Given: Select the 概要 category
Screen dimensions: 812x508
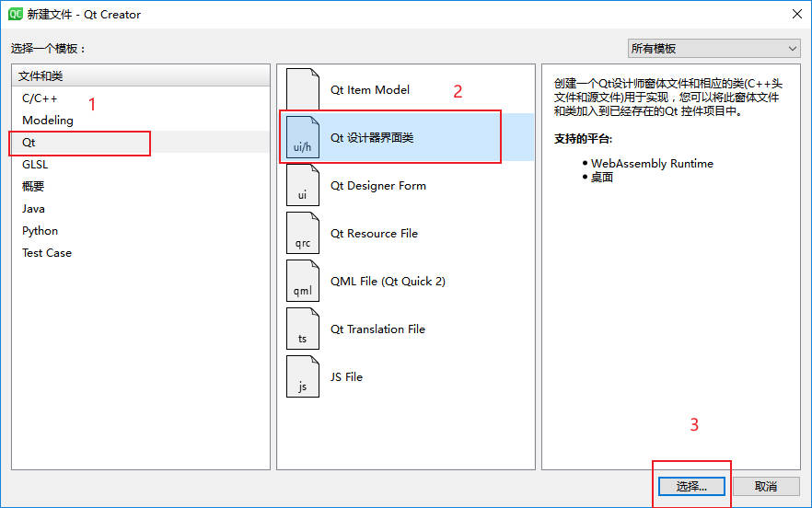Looking at the screenshot, I should (x=140, y=187).
